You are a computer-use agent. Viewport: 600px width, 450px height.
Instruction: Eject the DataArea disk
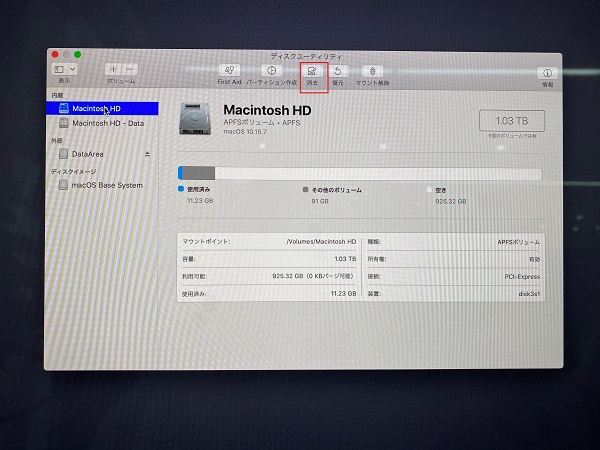pyautogui.click(x=147, y=154)
